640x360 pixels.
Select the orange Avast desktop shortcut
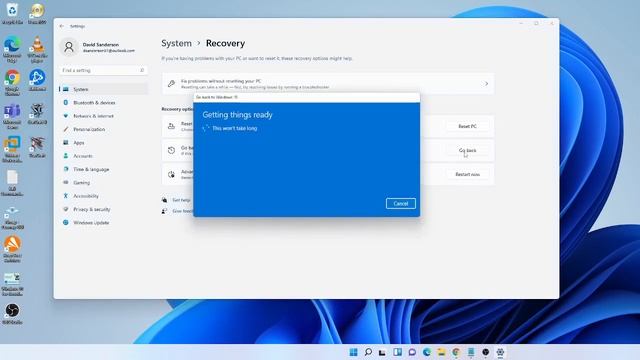[x=12, y=248]
